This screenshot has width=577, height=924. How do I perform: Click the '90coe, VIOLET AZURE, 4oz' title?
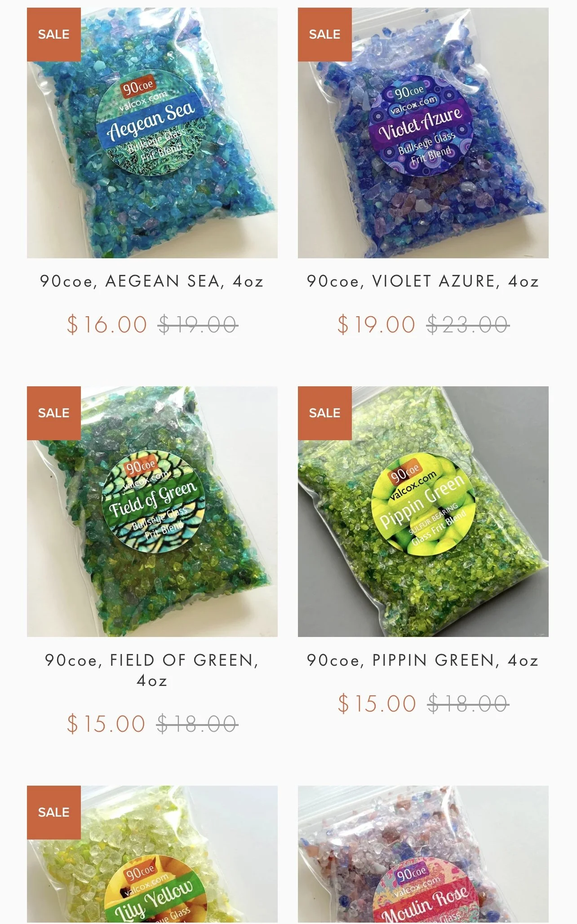(423, 281)
